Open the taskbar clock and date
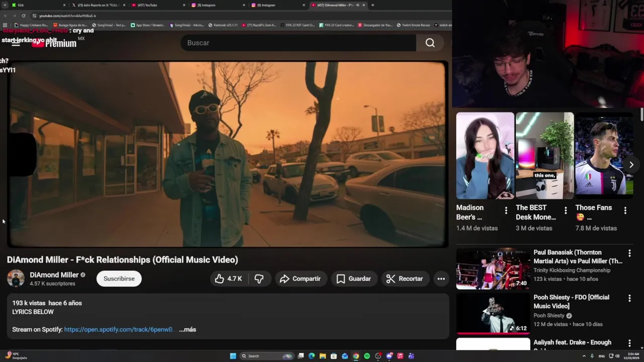Viewport: 644px width, 362px height. 631,356
